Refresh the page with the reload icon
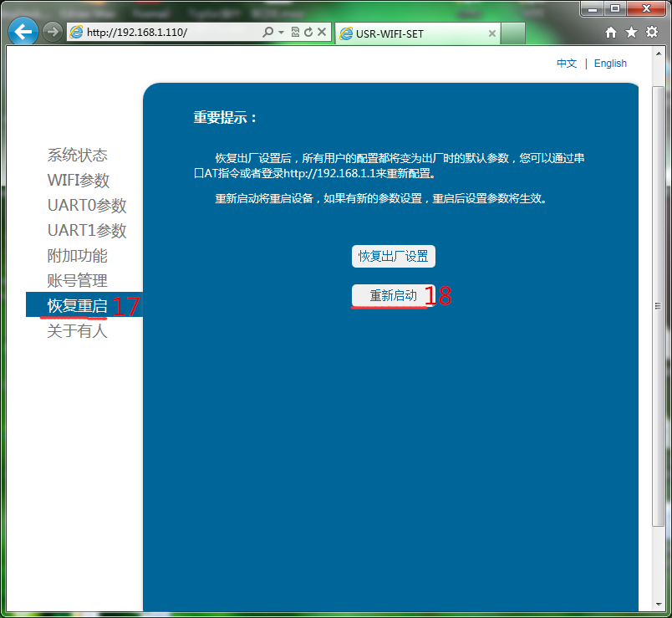Screen dimensions: 672x618 pyautogui.click(x=308, y=33)
